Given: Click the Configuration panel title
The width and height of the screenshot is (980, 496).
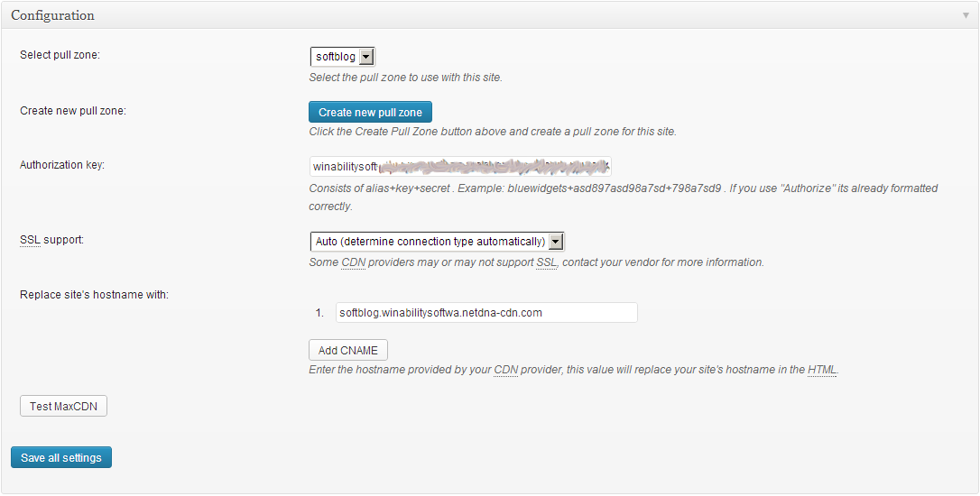Looking at the screenshot, I should pyautogui.click(x=52, y=15).
